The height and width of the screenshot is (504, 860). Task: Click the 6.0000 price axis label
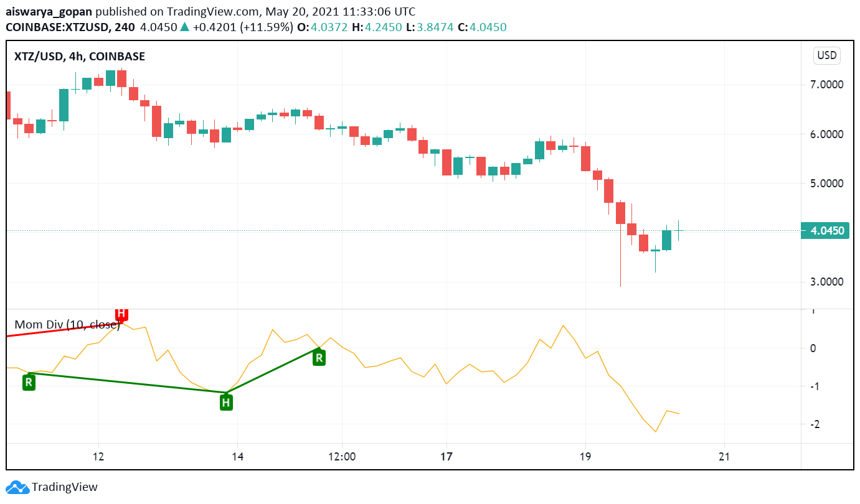(x=827, y=134)
